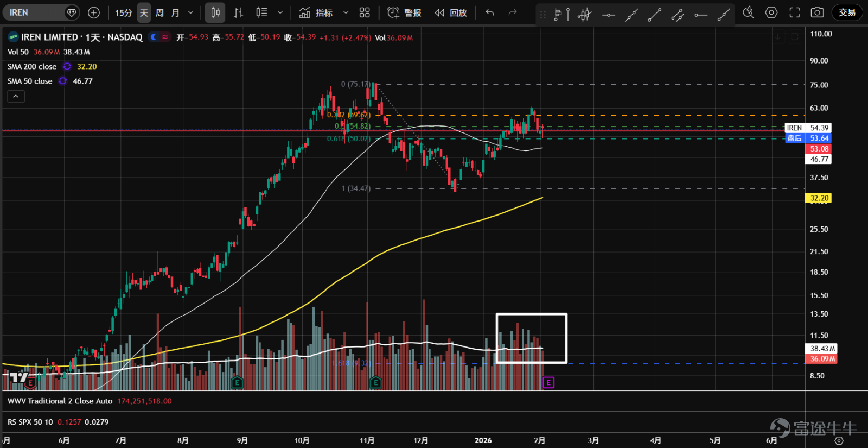Click WWV Traditional 2 Close Auto label
The image size is (868, 448).
tap(60, 401)
